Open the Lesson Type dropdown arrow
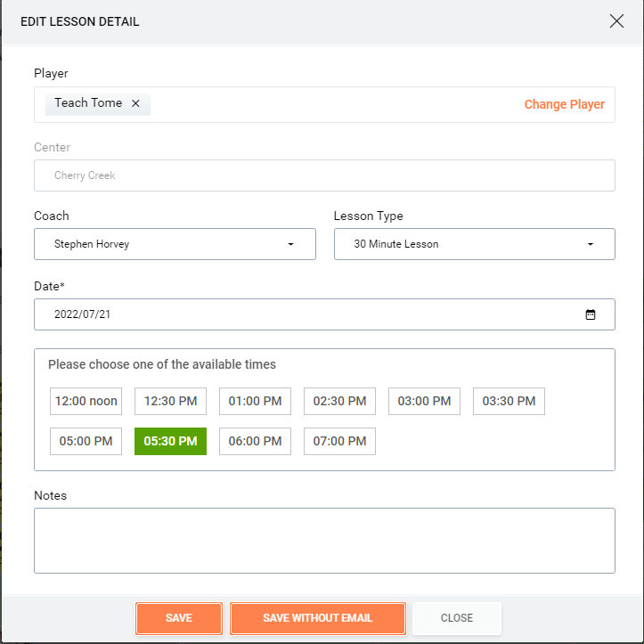This screenshot has height=644, width=644. [x=591, y=244]
